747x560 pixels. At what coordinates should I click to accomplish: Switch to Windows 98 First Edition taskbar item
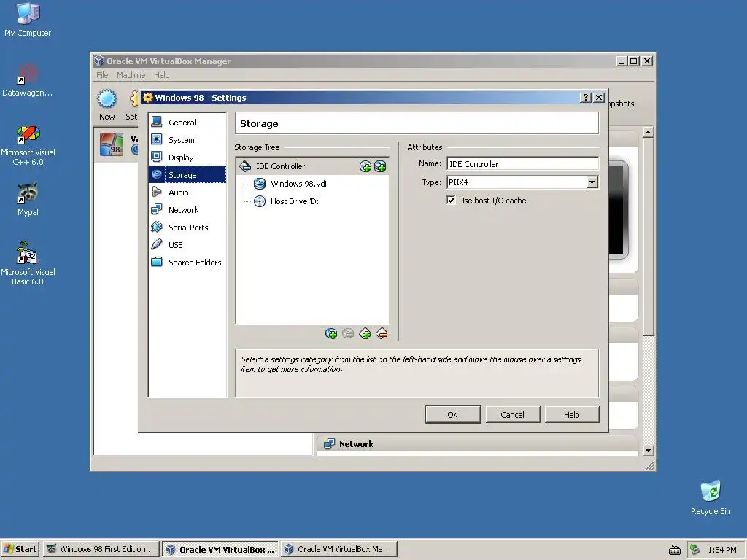click(101, 549)
